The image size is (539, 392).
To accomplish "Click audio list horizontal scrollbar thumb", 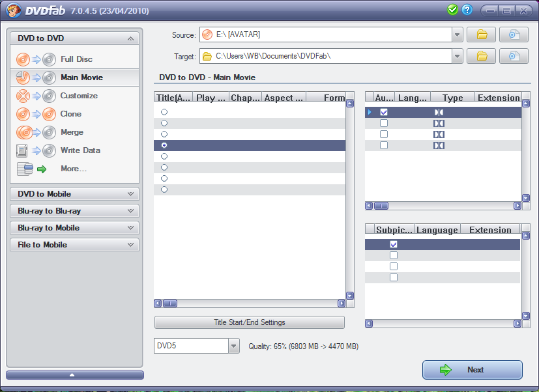I will tap(381, 206).
